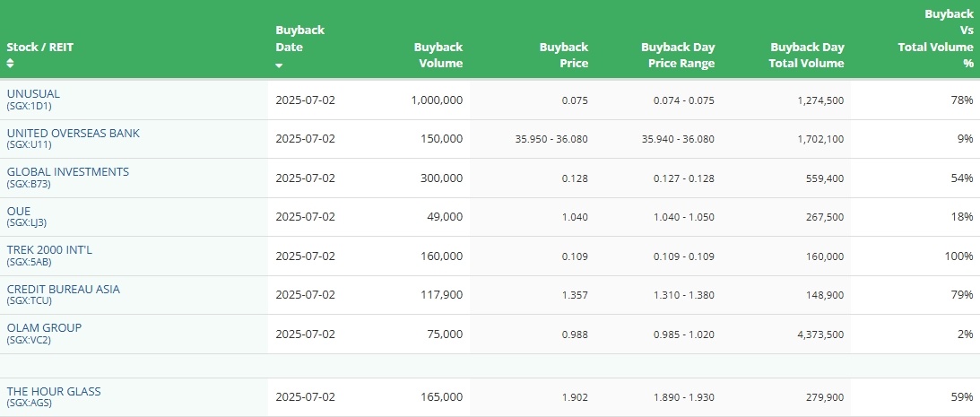Click UNUSUAL buyback volume 1,000,000
Image resolution: width=980 pixels, height=417 pixels.
tap(438, 100)
